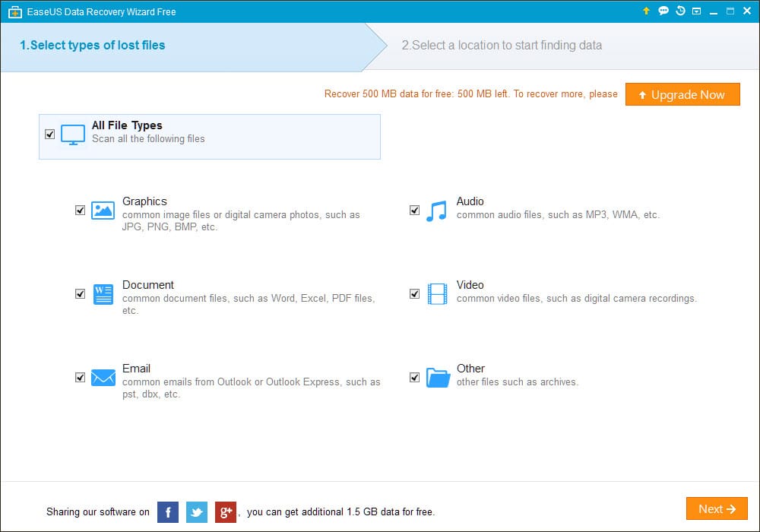
Task: Click the orange Upgrade Now button
Action: tap(682, 94)
